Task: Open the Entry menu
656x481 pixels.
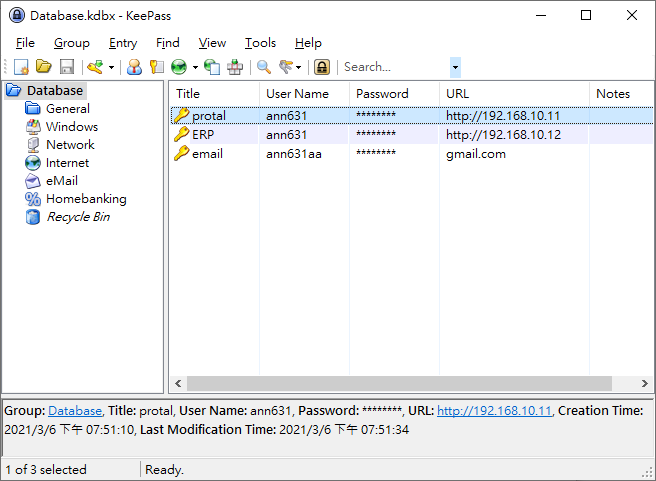Action: (x=123, y=43)
